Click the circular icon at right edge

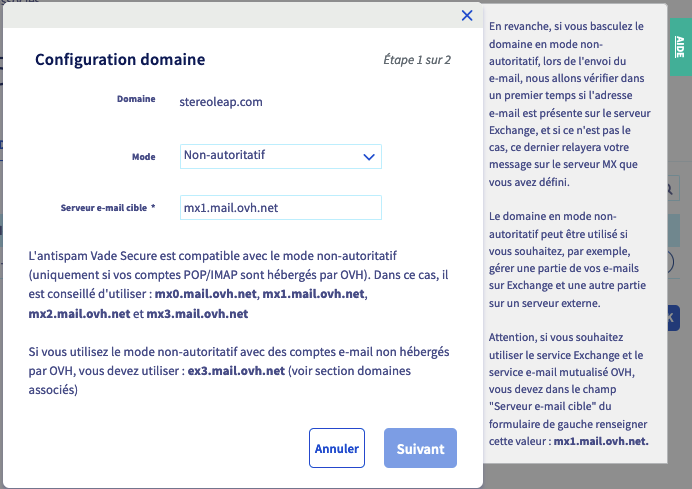[671, 263]
